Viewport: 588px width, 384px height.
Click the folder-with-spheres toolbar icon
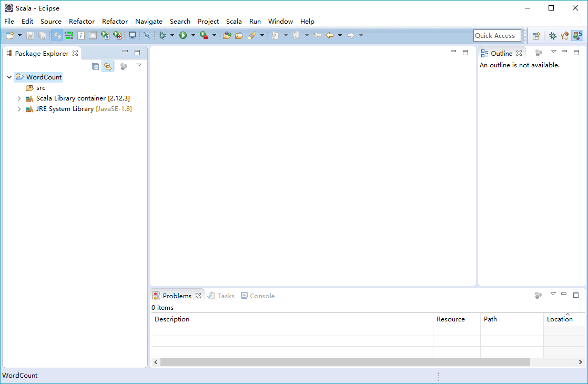227,35
